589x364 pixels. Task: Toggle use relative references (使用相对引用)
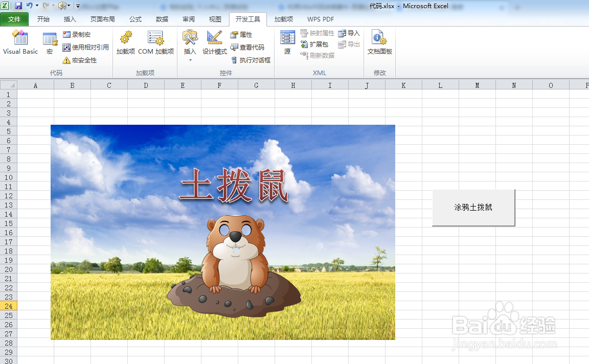pos(86,48)
